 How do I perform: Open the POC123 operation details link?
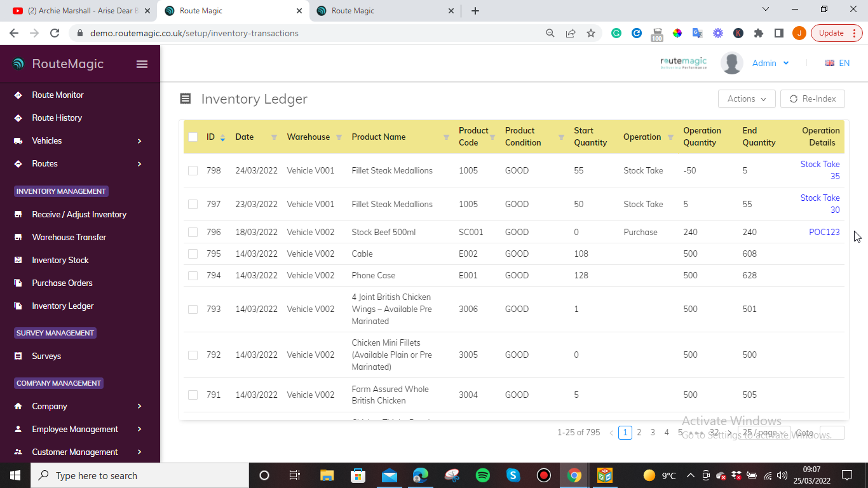tap(824, 233)
